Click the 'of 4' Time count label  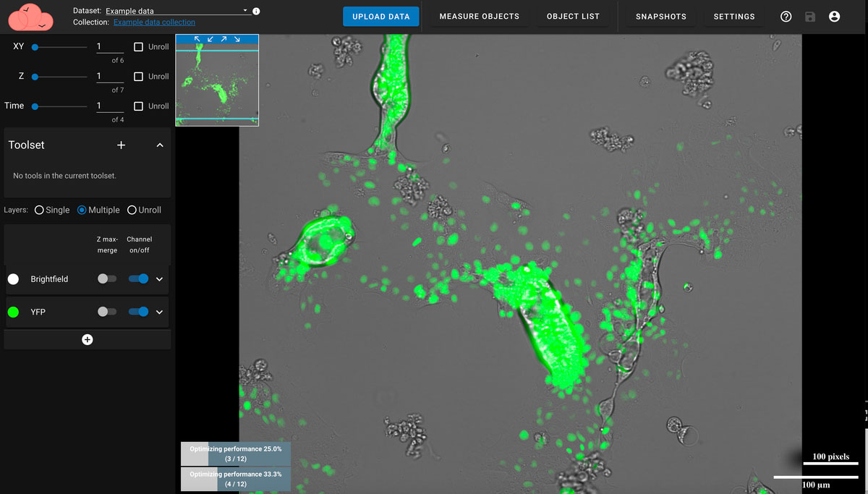point(118,120)
